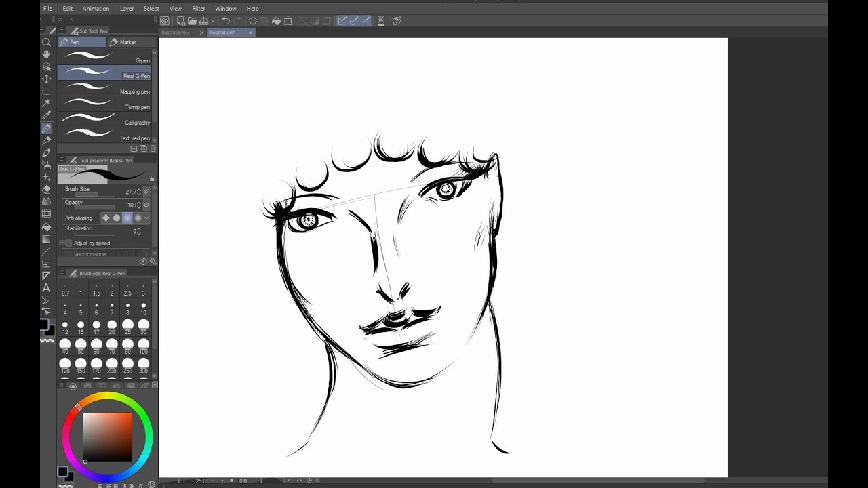Screen dimensions: 868x488
Task: Set anti-aliasing to strong option
Action: [x=138, y=218]
